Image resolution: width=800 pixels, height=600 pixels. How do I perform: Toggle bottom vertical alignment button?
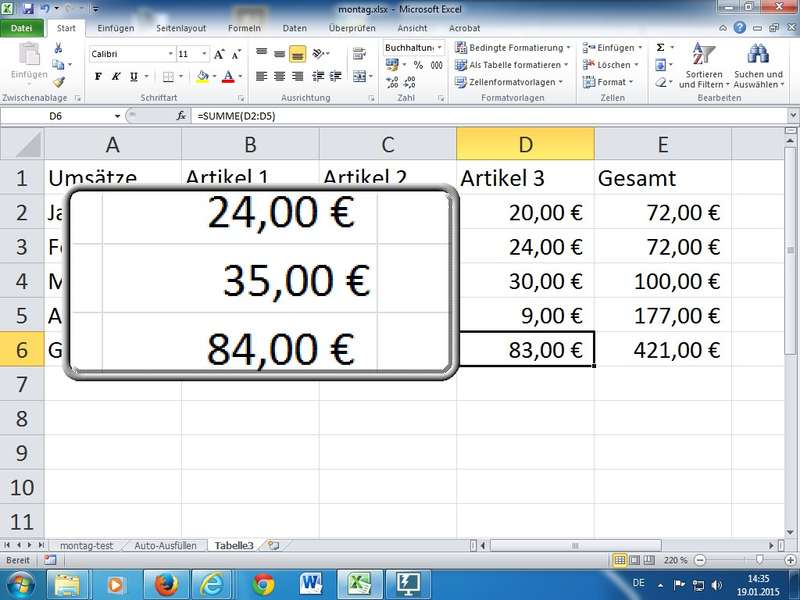(297, 55)
